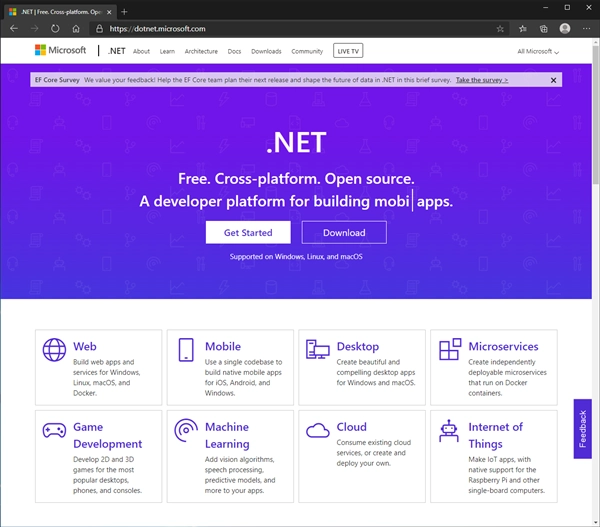Open the Learn menu item
Screen dimensions: 600x527
point(167,51)
